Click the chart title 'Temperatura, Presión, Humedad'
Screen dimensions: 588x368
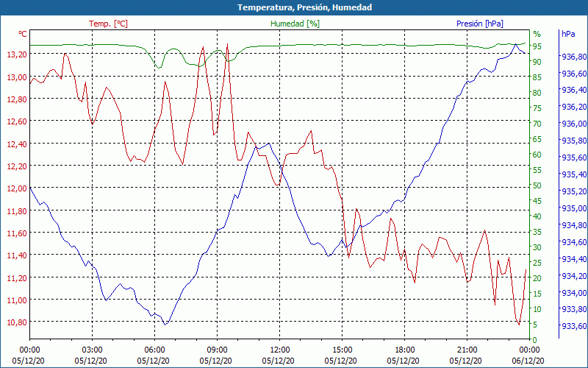304,7
